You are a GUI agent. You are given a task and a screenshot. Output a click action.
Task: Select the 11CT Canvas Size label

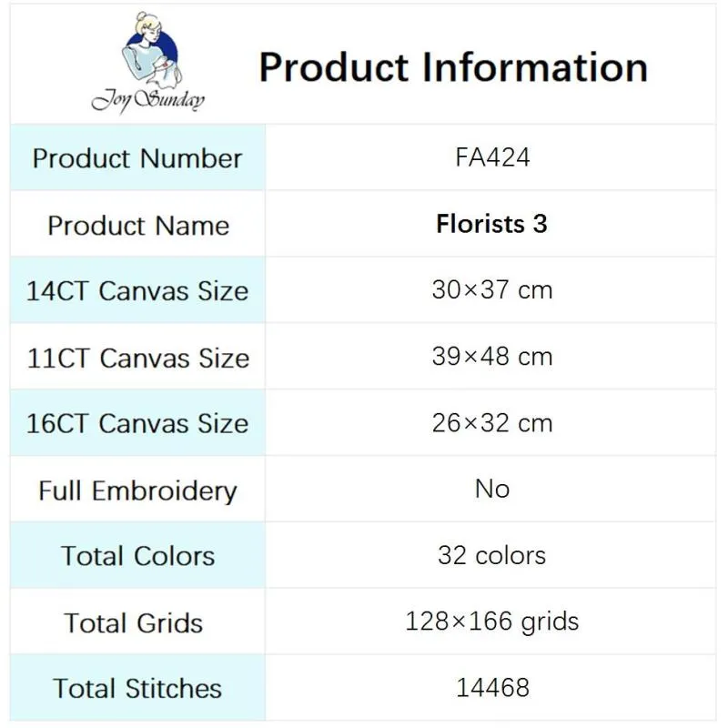pos(138,358)
